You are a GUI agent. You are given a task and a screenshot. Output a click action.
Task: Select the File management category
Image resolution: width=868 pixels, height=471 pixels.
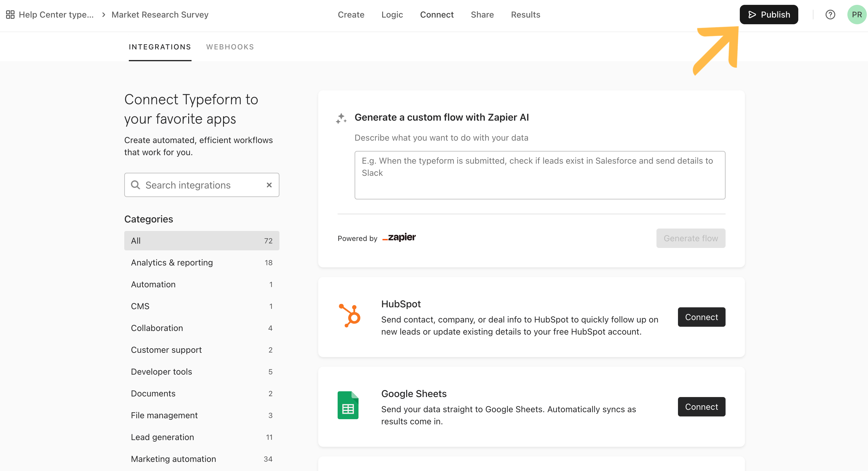(x=202, y=415)
